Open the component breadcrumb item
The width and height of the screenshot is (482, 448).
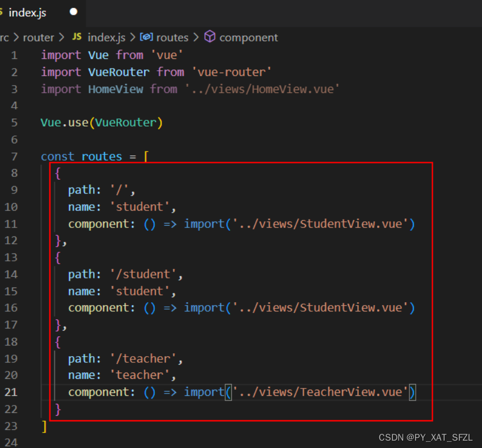coord(248,37)
